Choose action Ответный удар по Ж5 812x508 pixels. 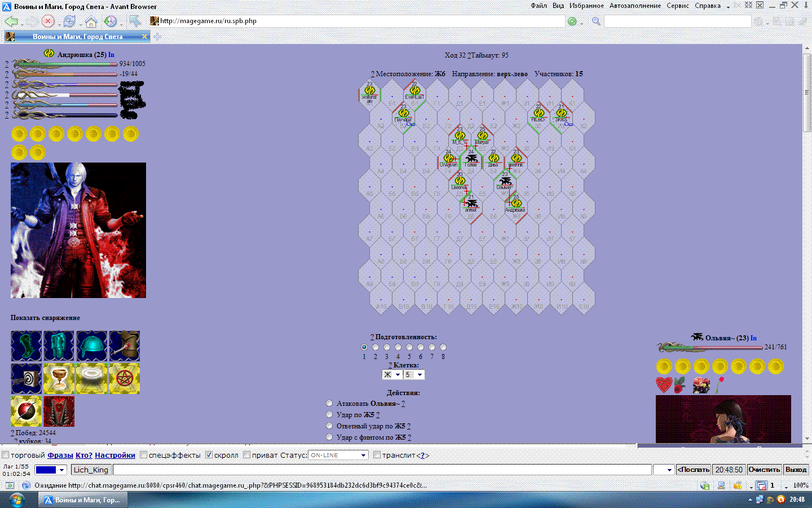point(329,426)
